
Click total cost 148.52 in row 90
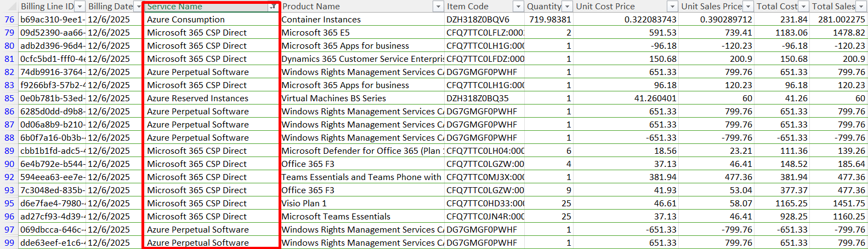(x=782, y=164)
